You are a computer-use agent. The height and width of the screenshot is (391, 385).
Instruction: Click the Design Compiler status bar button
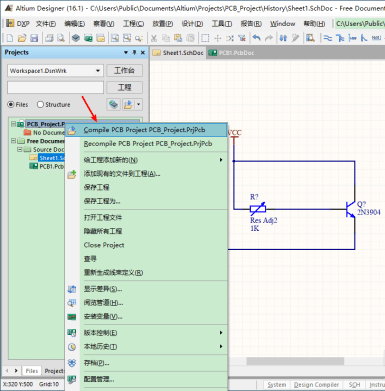(316, 385)
